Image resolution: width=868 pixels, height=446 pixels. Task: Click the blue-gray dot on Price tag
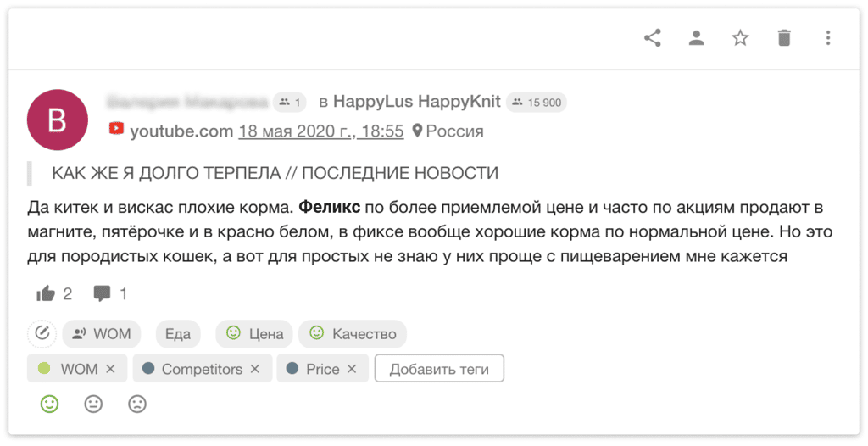point(292,368)
